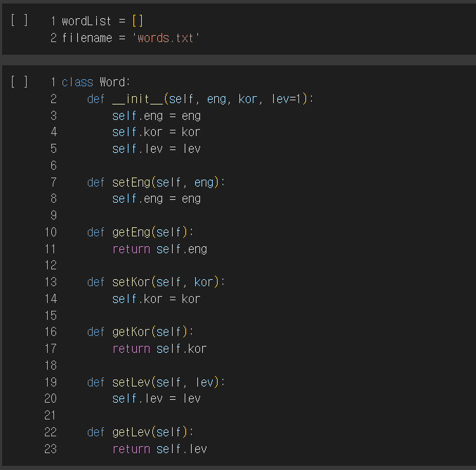Click the setEng method name
The width and height of the screenshot is (476, 470).
[131, 182]
